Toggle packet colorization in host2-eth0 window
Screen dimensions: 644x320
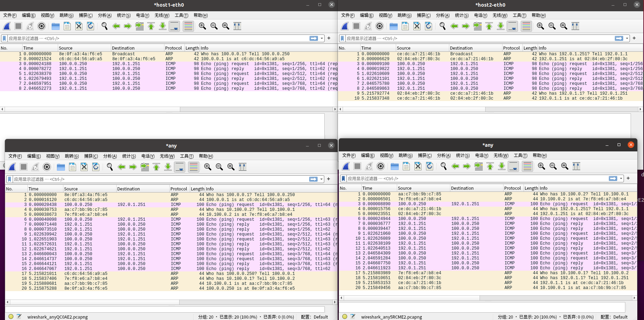click(x=526, y=26)
